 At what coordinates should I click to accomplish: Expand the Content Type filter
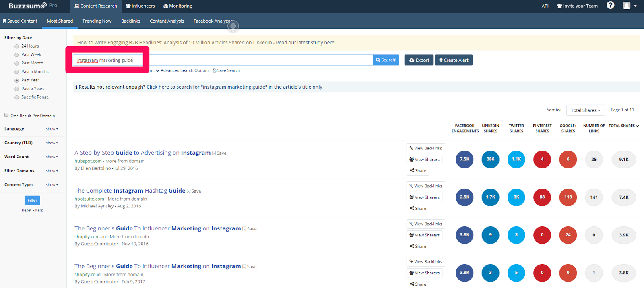52,185
